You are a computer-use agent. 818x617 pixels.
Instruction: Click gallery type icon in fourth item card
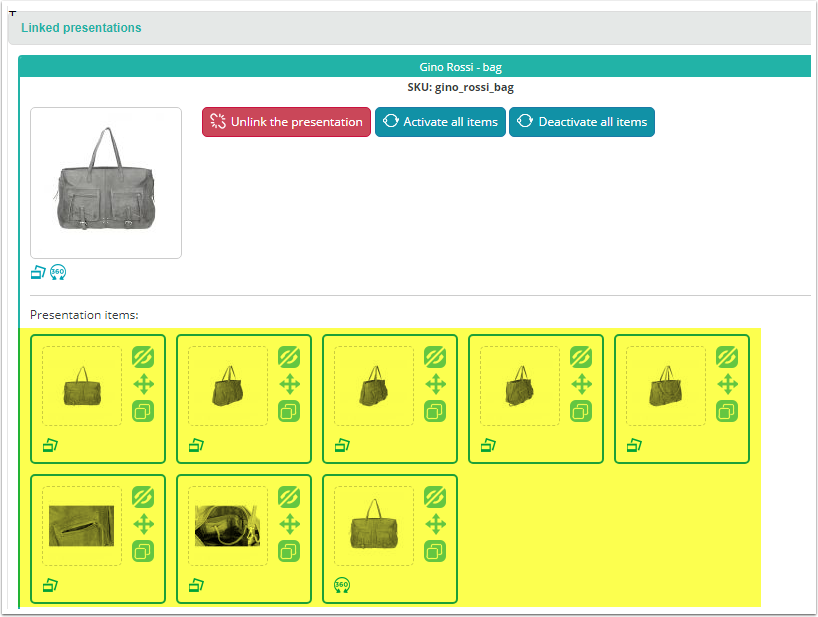pos(488,445)
